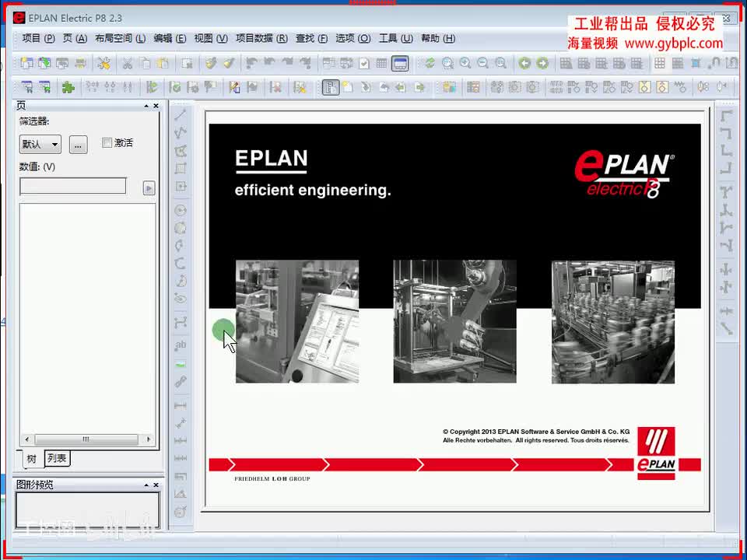Select the line drawing tool
The height and width of the screenshot is (560, 747).
point(181,115)
